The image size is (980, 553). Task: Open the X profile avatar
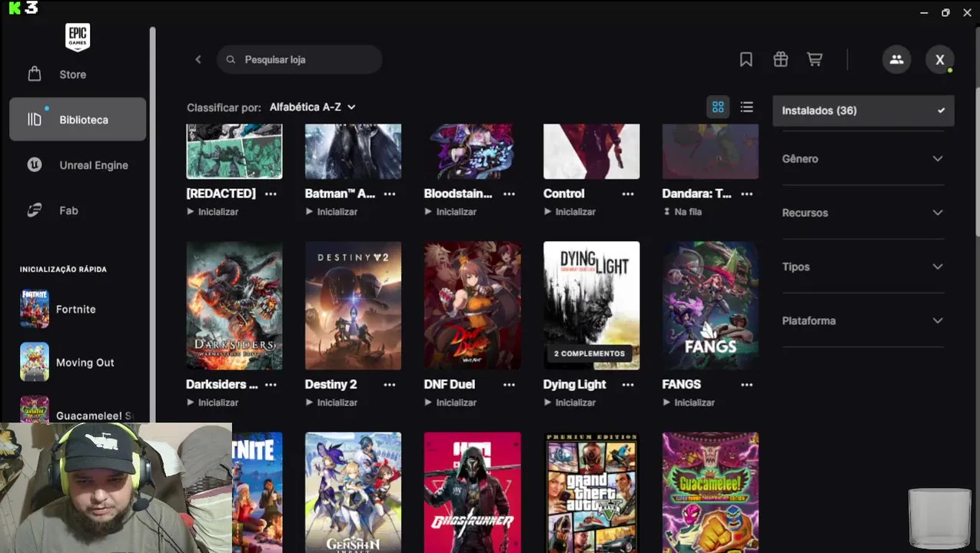click(939, 59)
